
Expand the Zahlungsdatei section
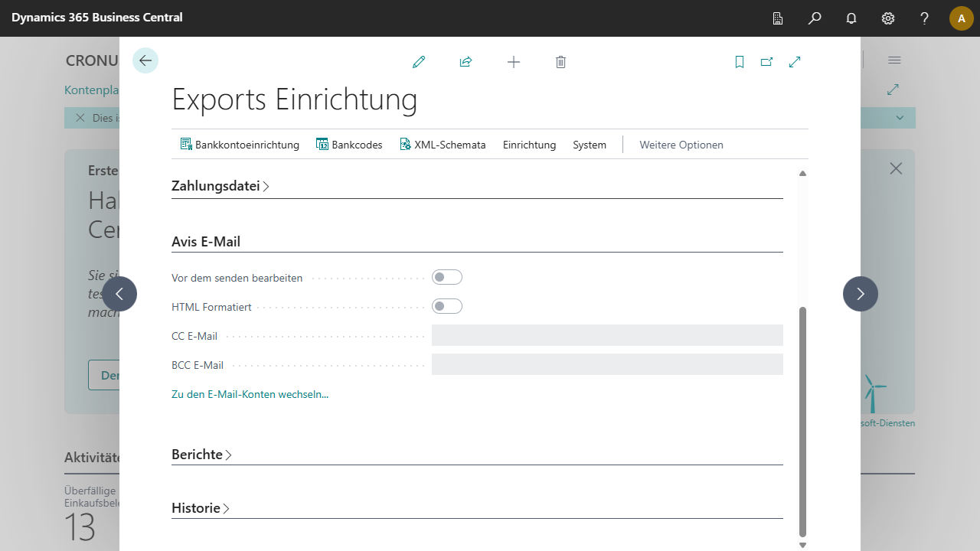pyautogui.click(x=220, y=186)
